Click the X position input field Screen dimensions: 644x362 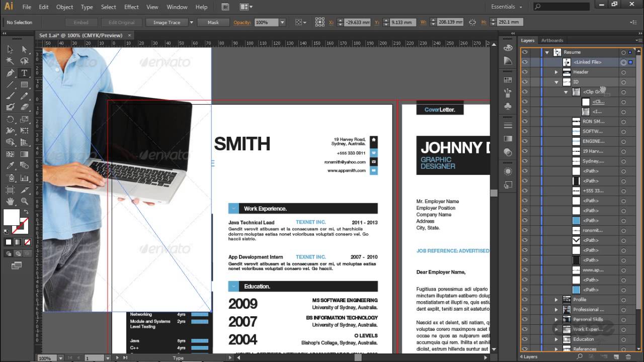358,23
